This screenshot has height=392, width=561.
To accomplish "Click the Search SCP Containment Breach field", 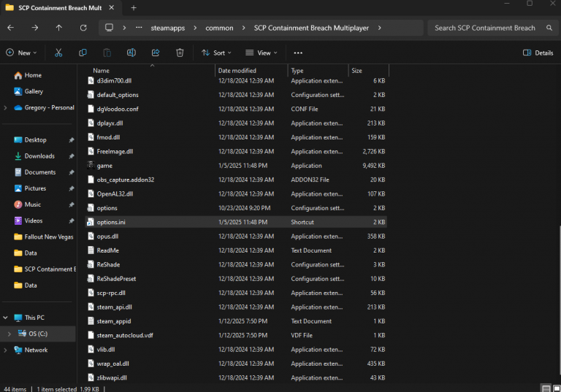I will point(485,28).
